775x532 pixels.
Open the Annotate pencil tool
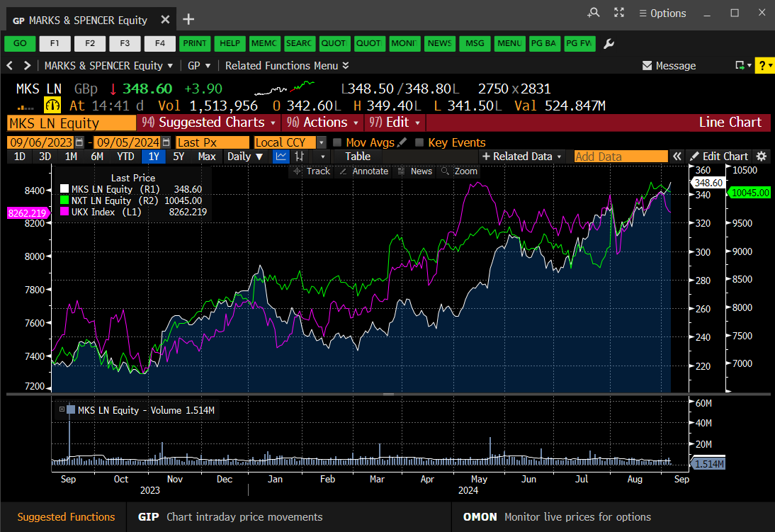point(363,171)
